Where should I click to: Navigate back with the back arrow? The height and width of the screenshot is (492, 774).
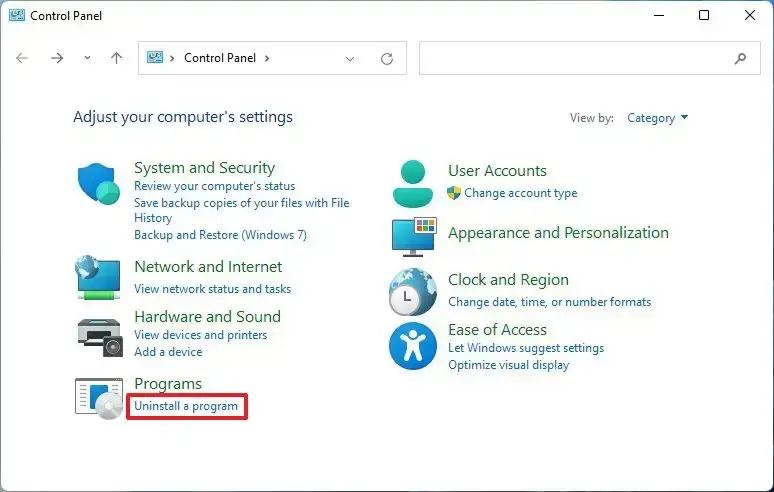[x=23, y=58]
